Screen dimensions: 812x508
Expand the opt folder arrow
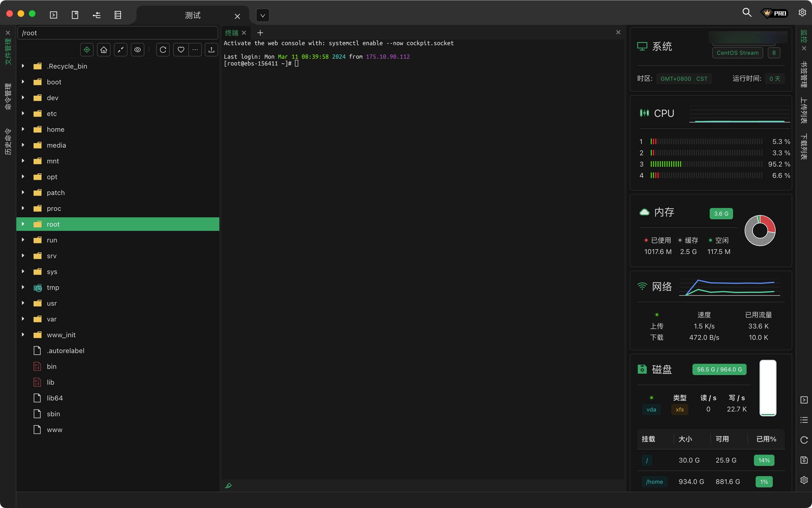click(23, 176)
